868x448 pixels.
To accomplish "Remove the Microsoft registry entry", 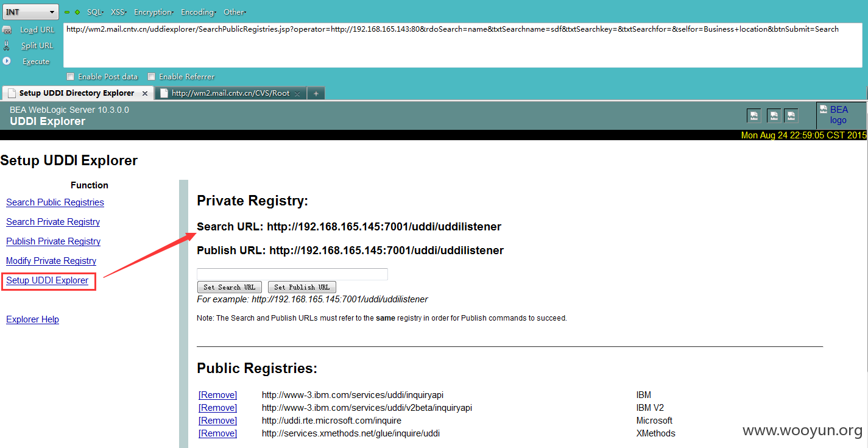I will (x=217, y=421).
